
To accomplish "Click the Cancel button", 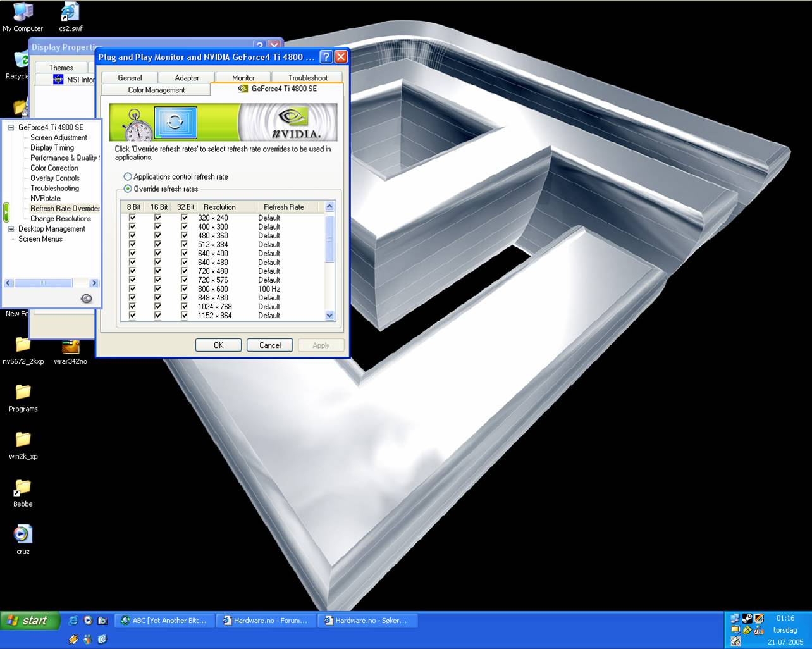I will click(x=270, y=345).
